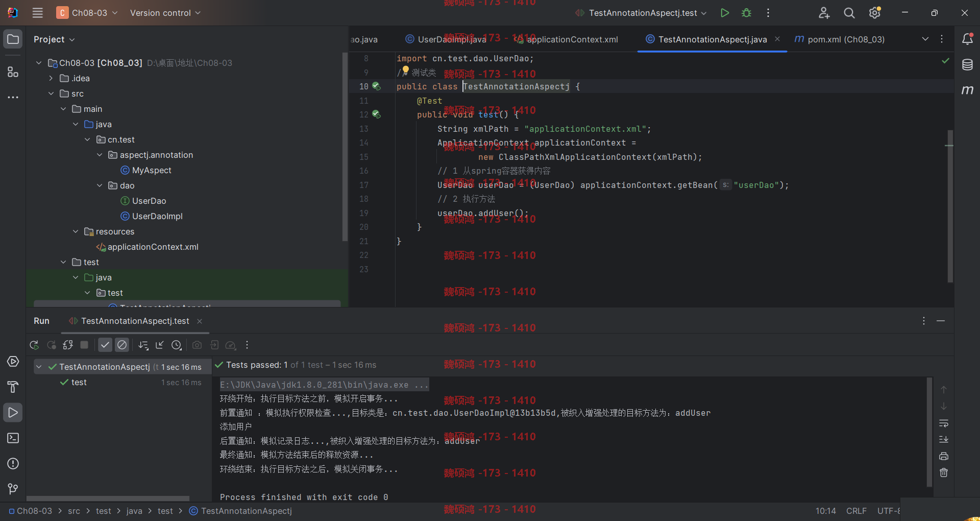The height and width of the screenshot is (521, 980).
Task: Click the editor vertical scrollbar
Action: click(x=950, y=206)
